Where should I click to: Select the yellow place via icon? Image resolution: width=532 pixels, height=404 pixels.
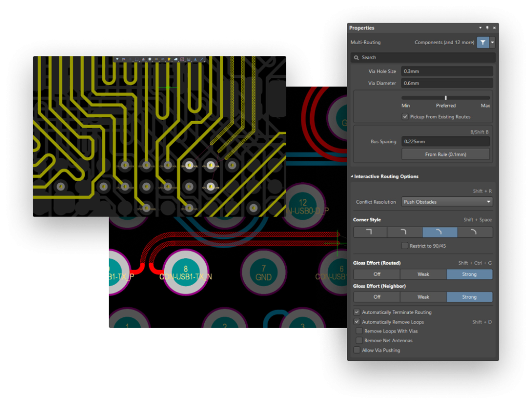pyautogui.click(x=169, y=59)
